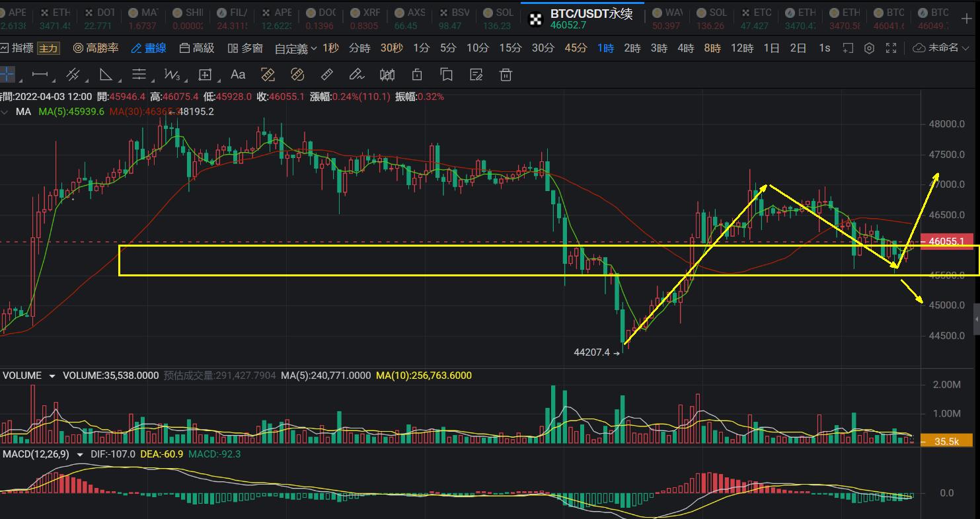Click the DIF:-107.0 MACD value
This screenshot has width=980, height=519.
pos(113,454)
